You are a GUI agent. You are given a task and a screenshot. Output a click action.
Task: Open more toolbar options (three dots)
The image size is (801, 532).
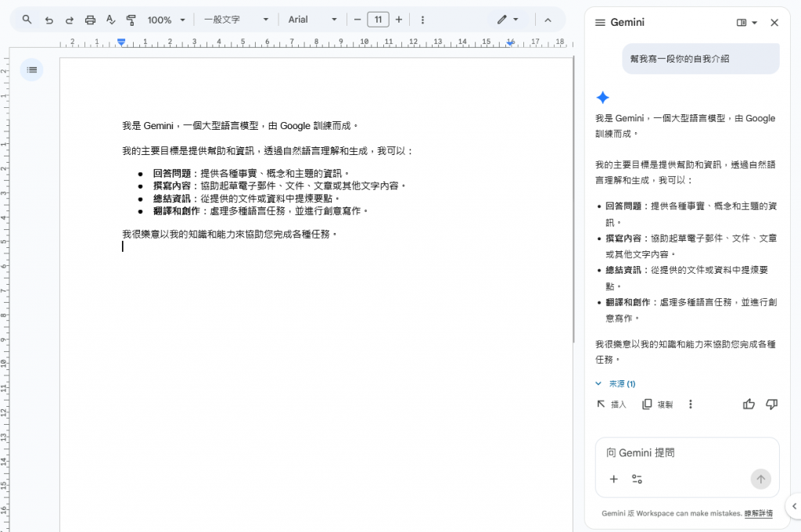422,20
